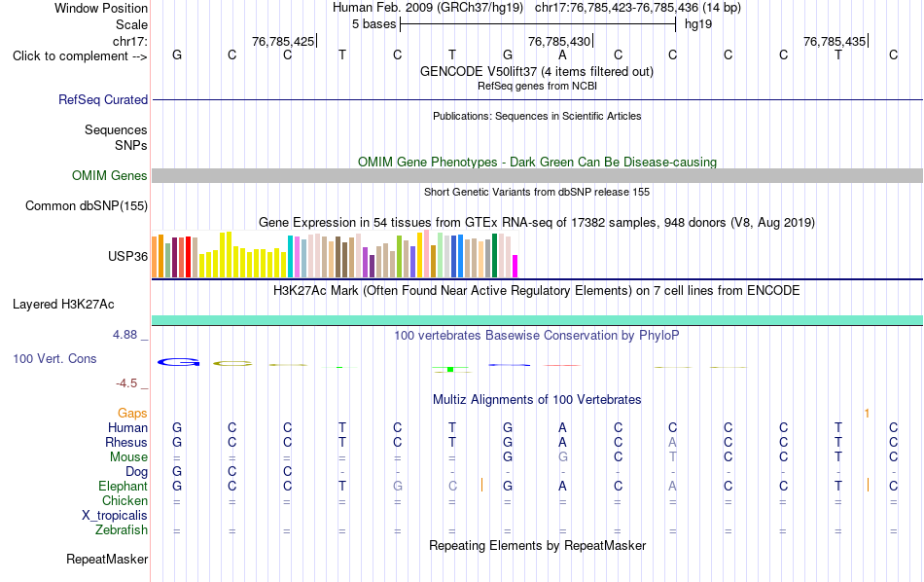Screen dimensions: 924x582
Task: Click 'Repeating Elements by RepeatMasker' title
Action: 538,545
